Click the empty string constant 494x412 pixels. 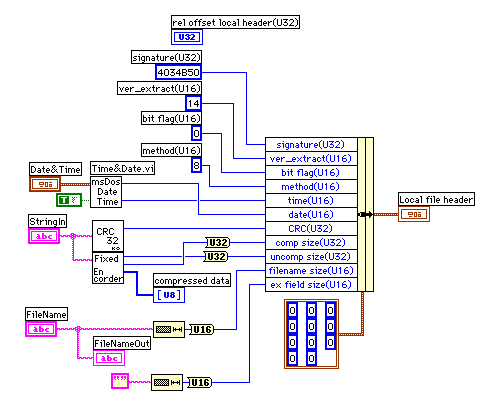(x=120, y=381)
